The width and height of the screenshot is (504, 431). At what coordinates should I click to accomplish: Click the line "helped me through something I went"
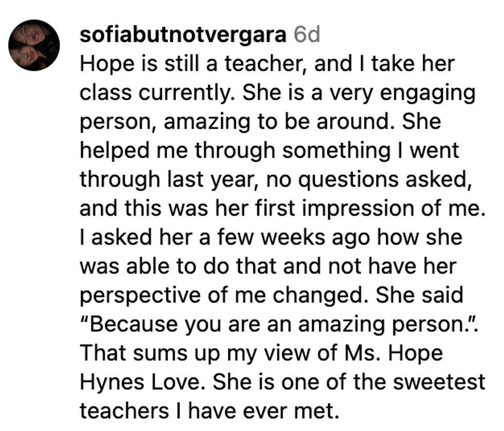click(268, 151)
